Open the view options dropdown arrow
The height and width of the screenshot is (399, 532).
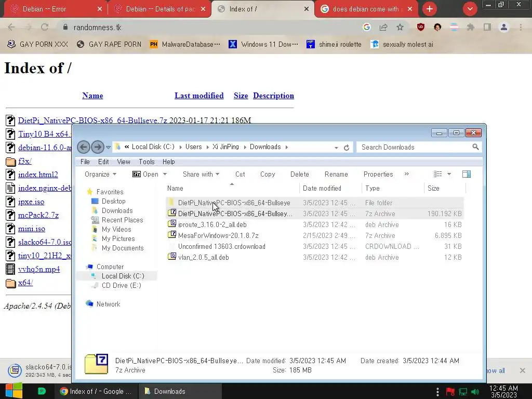point(449,174)
